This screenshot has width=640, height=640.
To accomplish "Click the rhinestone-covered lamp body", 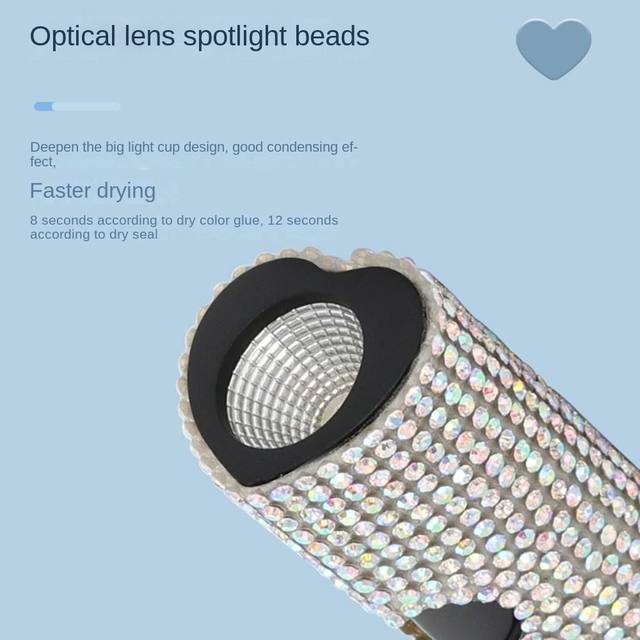I will (x=469, y=469).
